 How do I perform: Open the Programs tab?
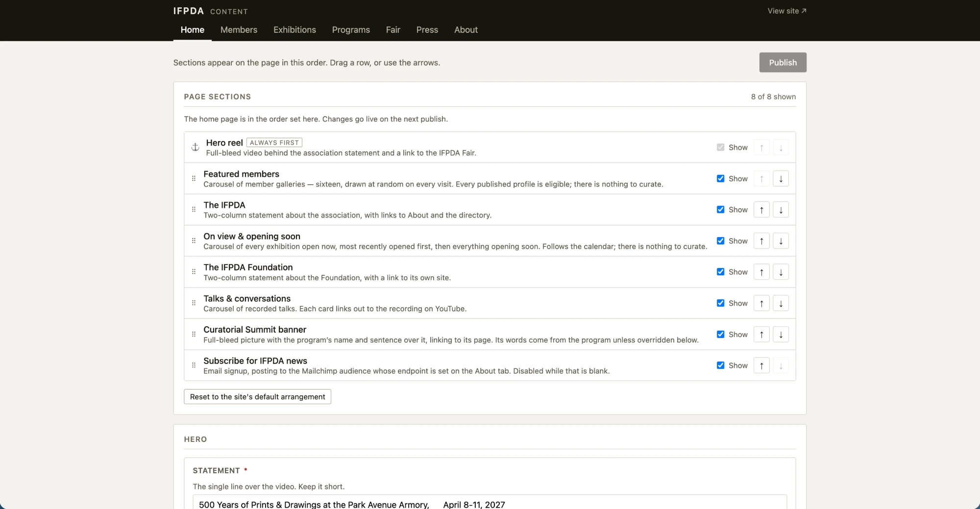pyautogui.click(x=351, y=30)
